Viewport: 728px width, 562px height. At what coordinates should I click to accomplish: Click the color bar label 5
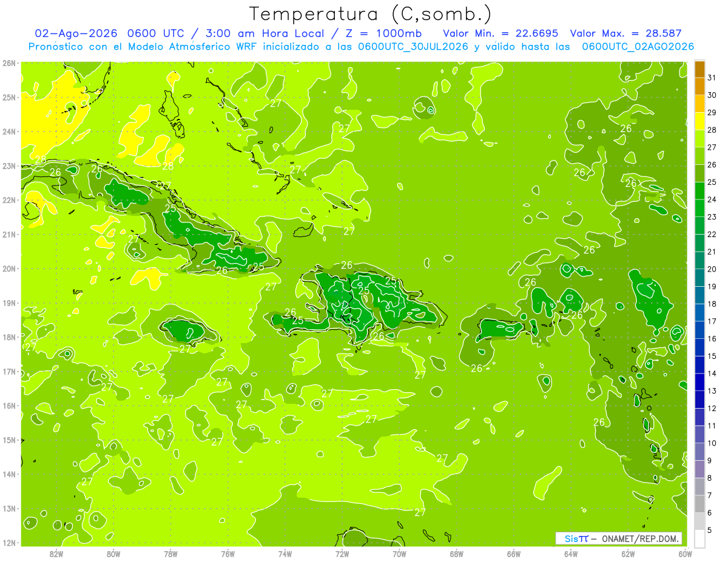pos(710,530)
